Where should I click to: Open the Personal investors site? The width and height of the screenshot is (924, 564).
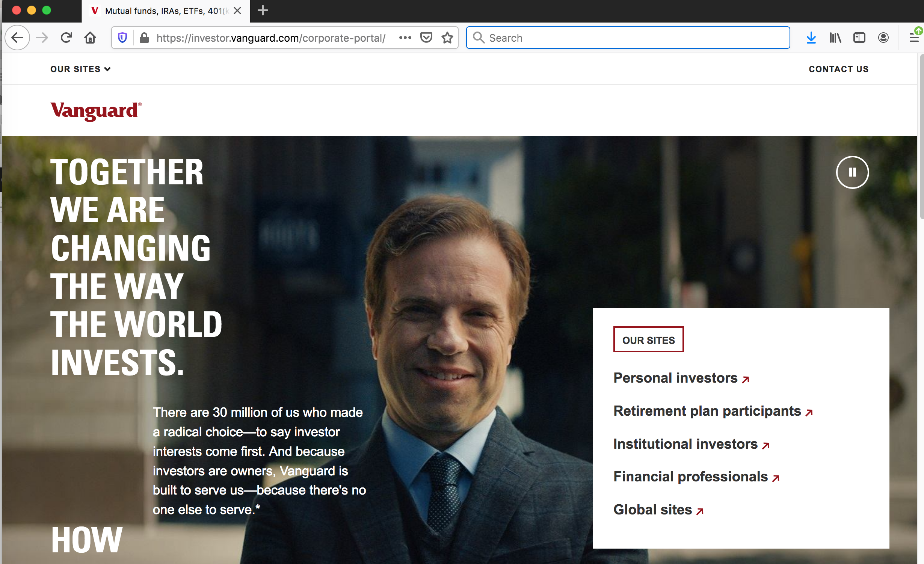pyautogui.click(x=681, y=378)
